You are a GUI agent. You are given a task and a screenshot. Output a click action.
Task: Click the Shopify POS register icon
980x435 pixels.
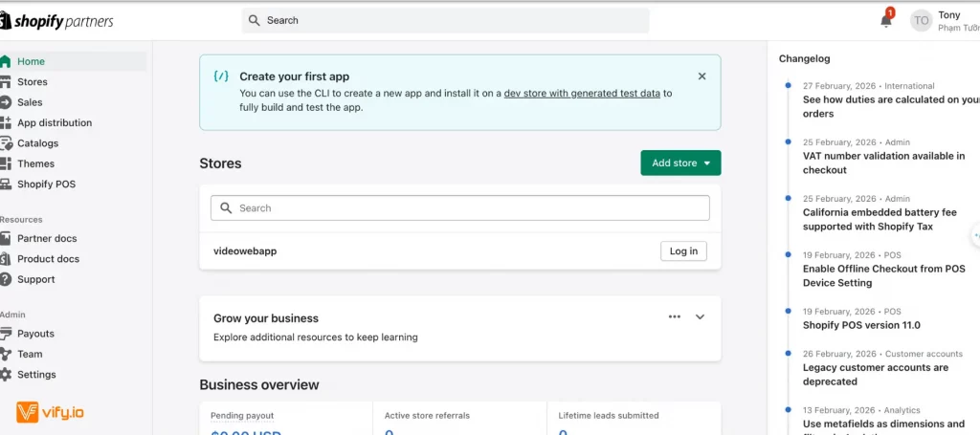click(5, 185)
